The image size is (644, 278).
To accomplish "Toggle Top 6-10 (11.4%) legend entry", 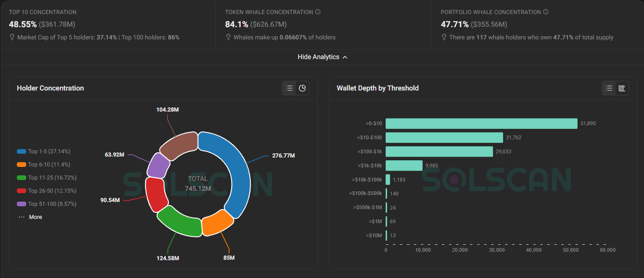I will pyautogui.click(x=44, y=165).
